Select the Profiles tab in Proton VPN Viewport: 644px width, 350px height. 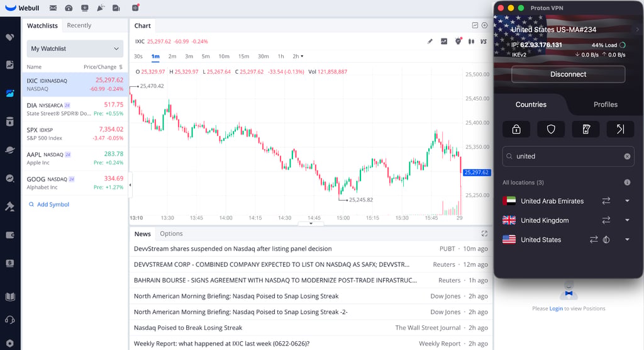(x=606, y=104)
